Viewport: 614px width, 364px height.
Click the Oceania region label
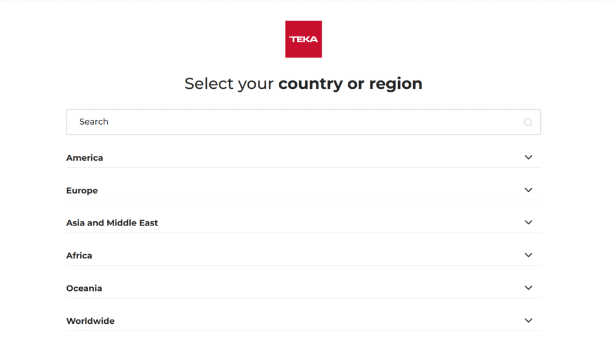[x=84, y=288]
